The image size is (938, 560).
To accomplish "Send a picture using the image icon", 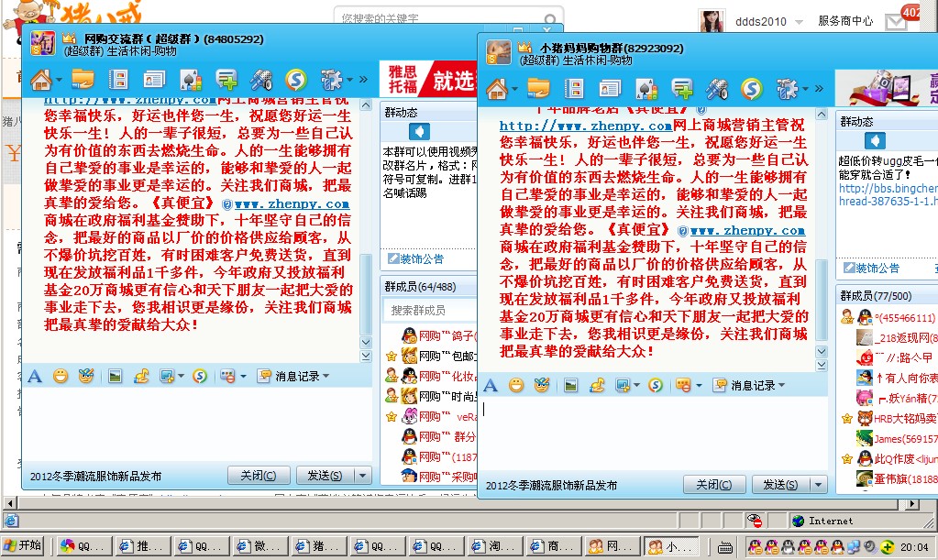I will (570, 385).
